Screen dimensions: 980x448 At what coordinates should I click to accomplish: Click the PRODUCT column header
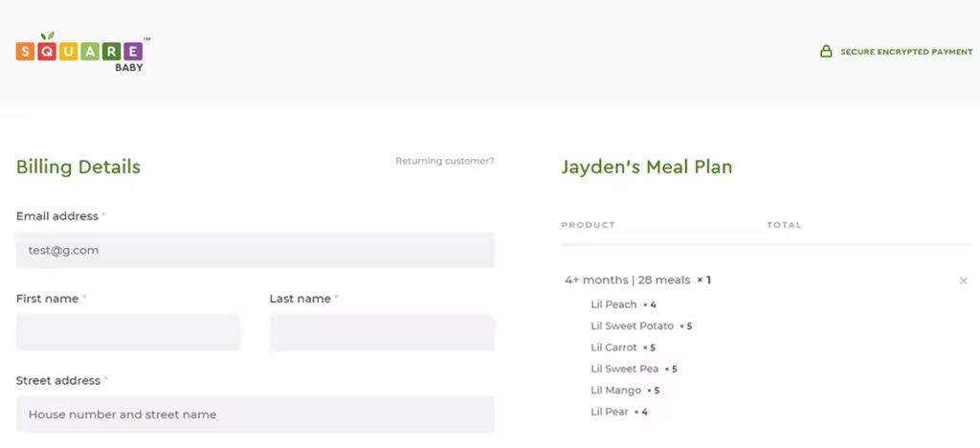589,225
